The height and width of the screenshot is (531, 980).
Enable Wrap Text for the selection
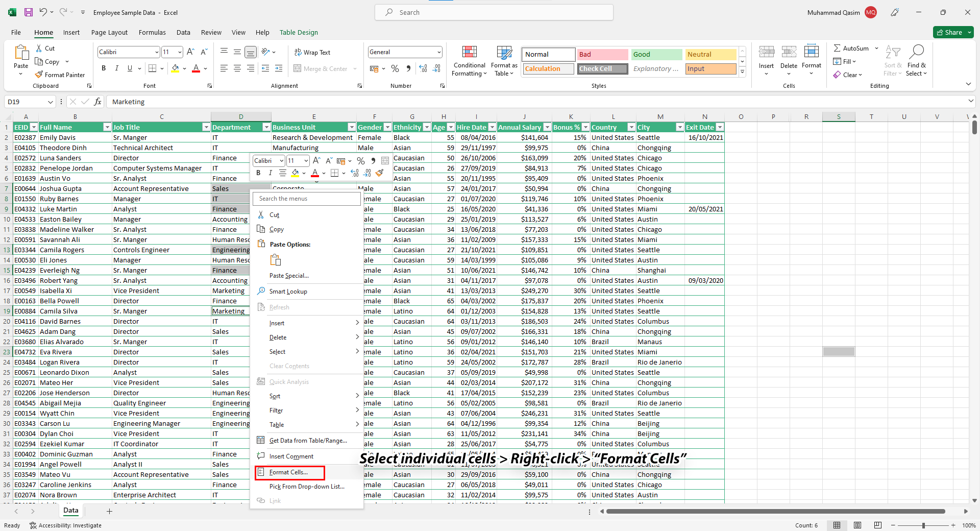coord(312,52)
